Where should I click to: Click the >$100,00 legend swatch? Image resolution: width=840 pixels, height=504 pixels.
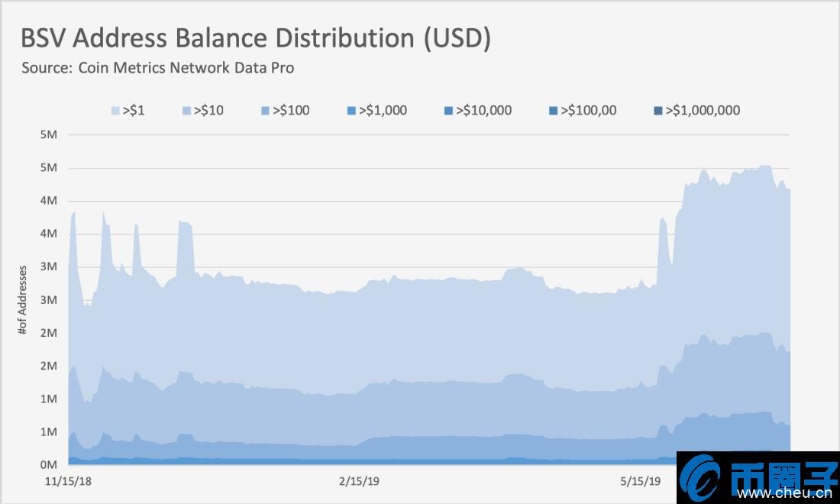click(553, 111)
